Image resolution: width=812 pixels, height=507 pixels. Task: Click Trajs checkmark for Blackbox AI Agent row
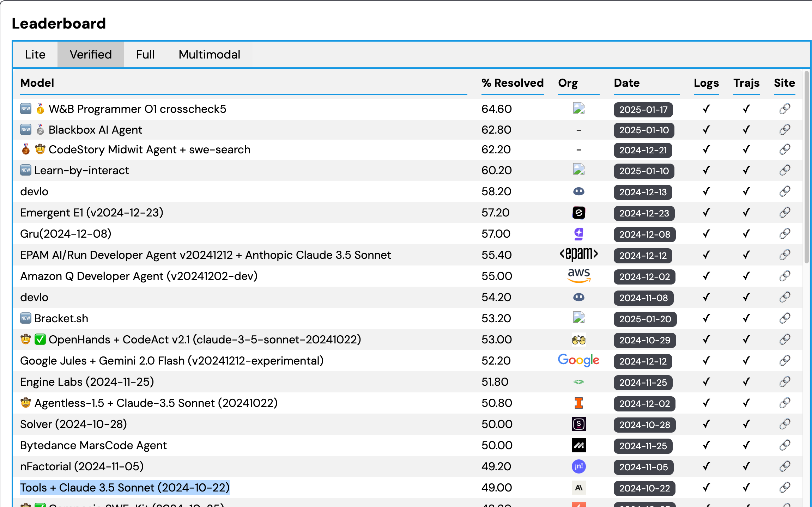[746, 130]
